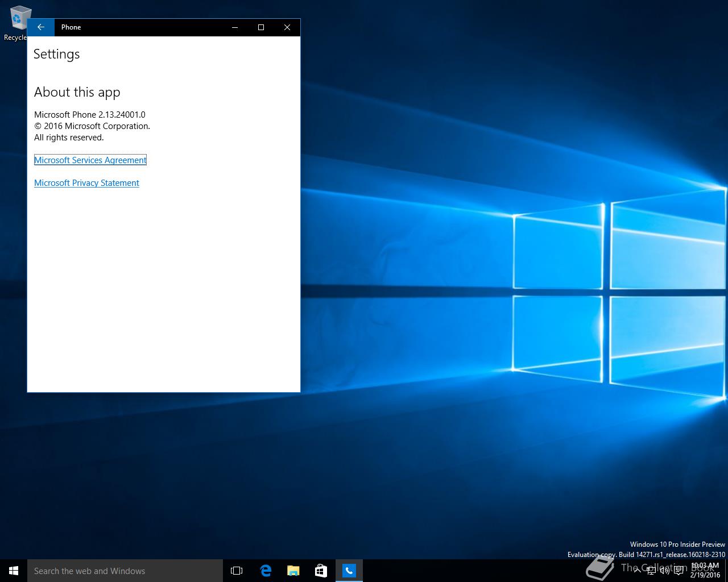728x582 pixels.
Task: Expand the hidden system tray icons
Action: 638,571
